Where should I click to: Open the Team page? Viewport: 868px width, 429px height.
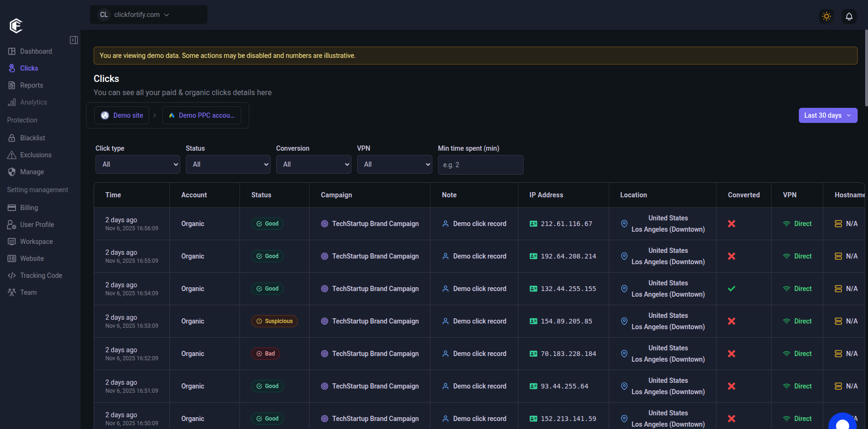(28, 292)
